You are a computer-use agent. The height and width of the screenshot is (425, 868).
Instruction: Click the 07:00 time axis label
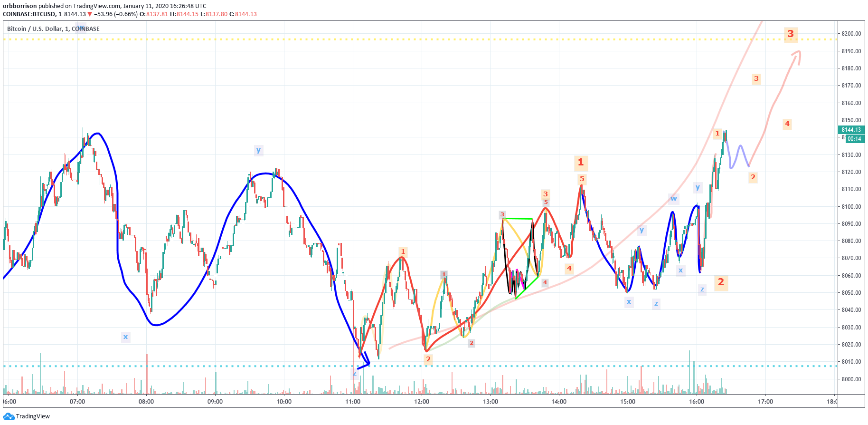[x=77, y=402]
